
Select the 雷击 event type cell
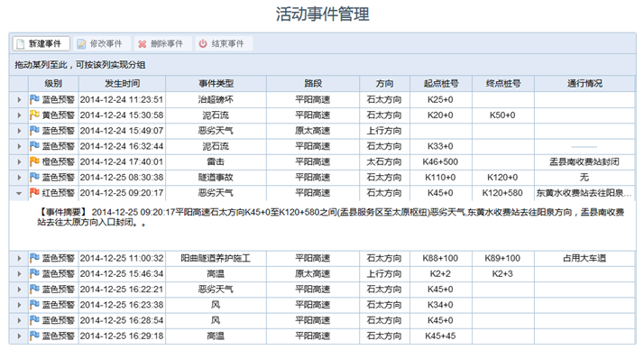coord(216,162)
